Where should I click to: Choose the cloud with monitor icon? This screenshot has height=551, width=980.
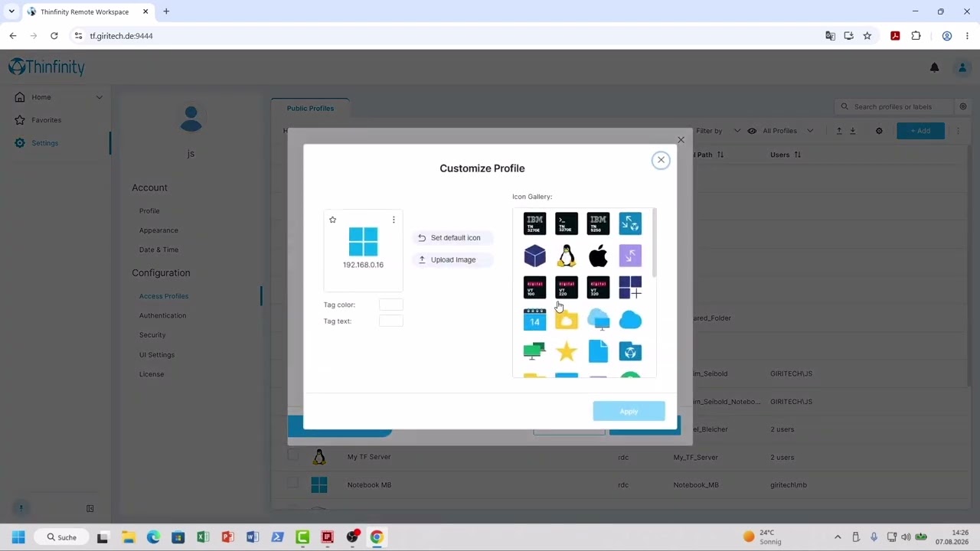pyautogui.click(x=598, y=319)
